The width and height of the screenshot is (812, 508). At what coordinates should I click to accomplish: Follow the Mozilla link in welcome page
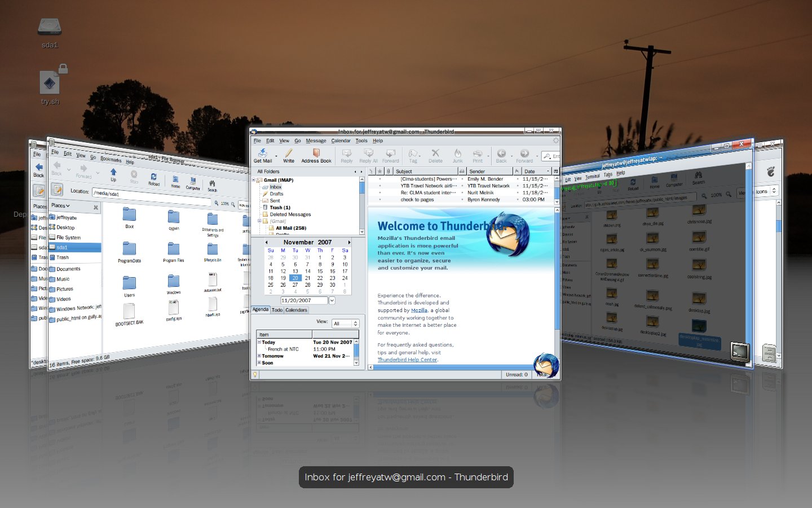click(x=419, y=310)
